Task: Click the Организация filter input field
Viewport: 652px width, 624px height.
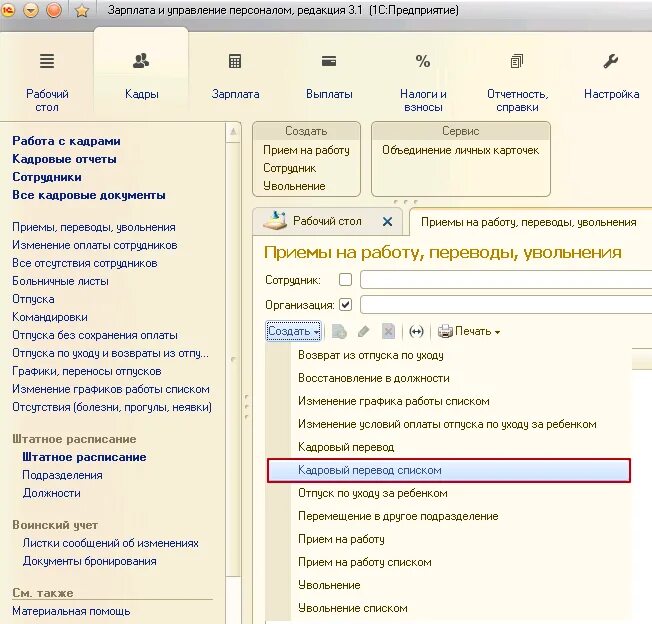Action: (x=506, y=305)
